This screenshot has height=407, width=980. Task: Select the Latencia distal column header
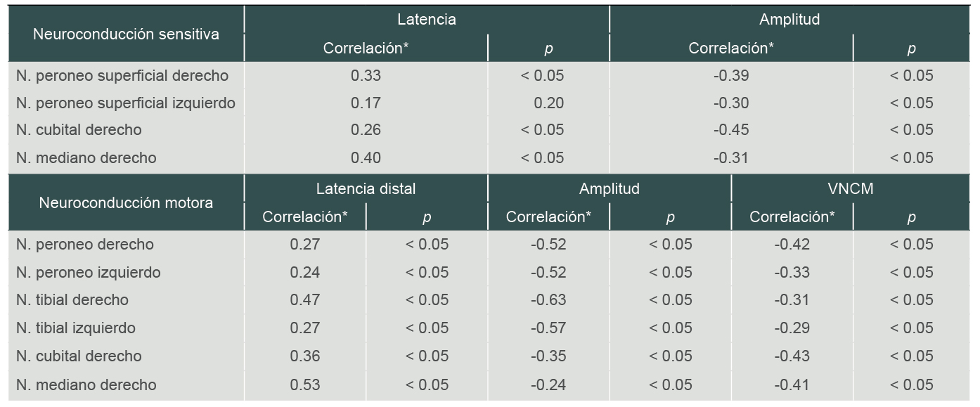[x=366, y=188]
